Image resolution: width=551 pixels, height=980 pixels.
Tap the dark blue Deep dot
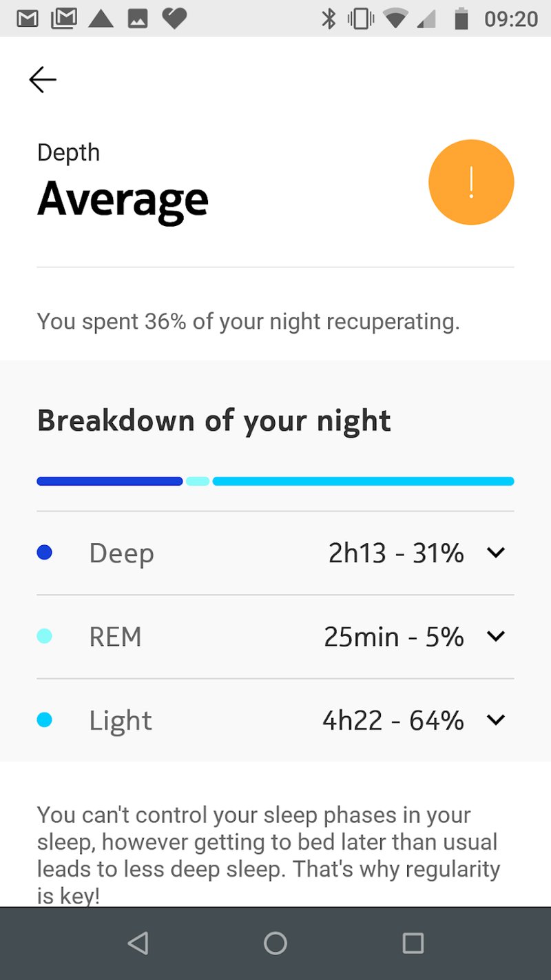pyautogui.click(x=45, y=553)
